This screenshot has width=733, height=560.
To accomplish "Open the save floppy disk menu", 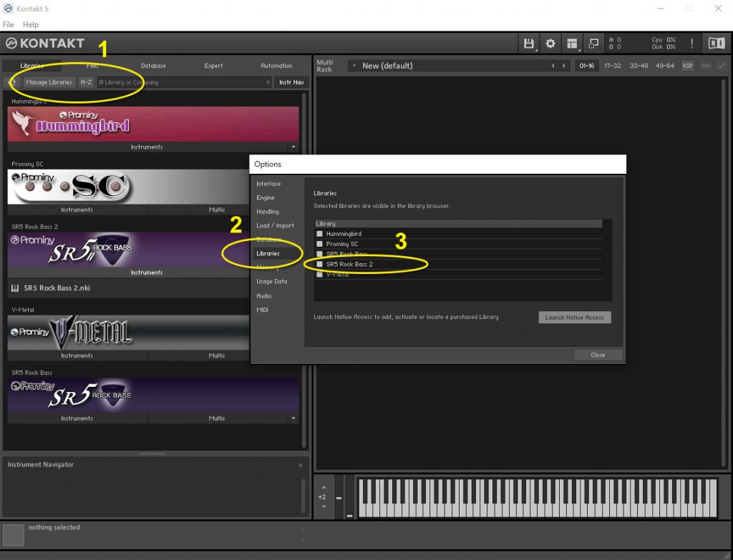I will [x=529, y=44].
